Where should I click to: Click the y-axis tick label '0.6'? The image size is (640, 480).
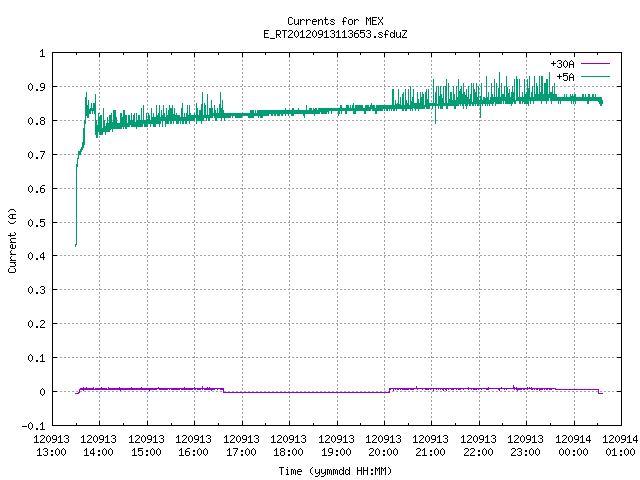point(37,189)
